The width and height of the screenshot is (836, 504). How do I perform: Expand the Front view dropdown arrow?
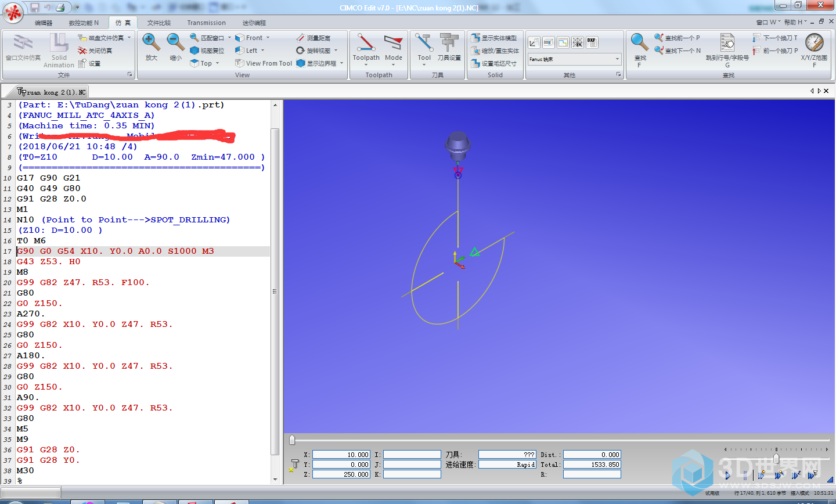pyautogui.click(x=268, y=38)
